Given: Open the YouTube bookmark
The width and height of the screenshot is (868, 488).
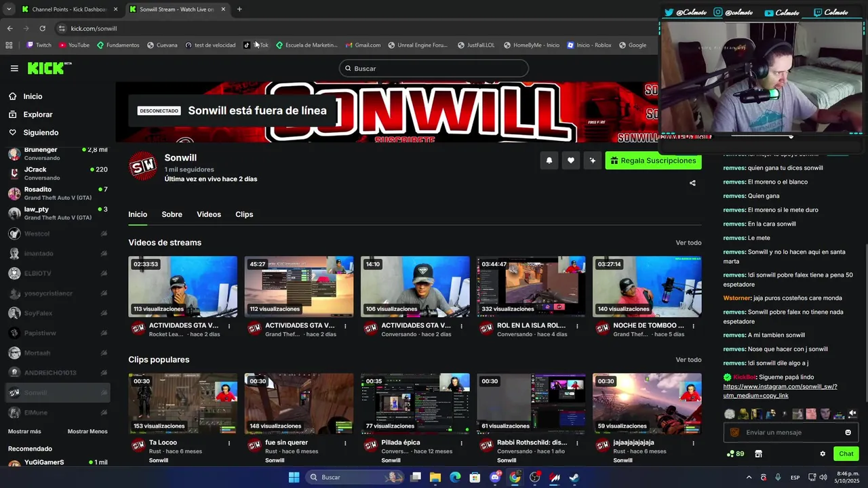Looking at the screenshot, I should pos(74,45).
